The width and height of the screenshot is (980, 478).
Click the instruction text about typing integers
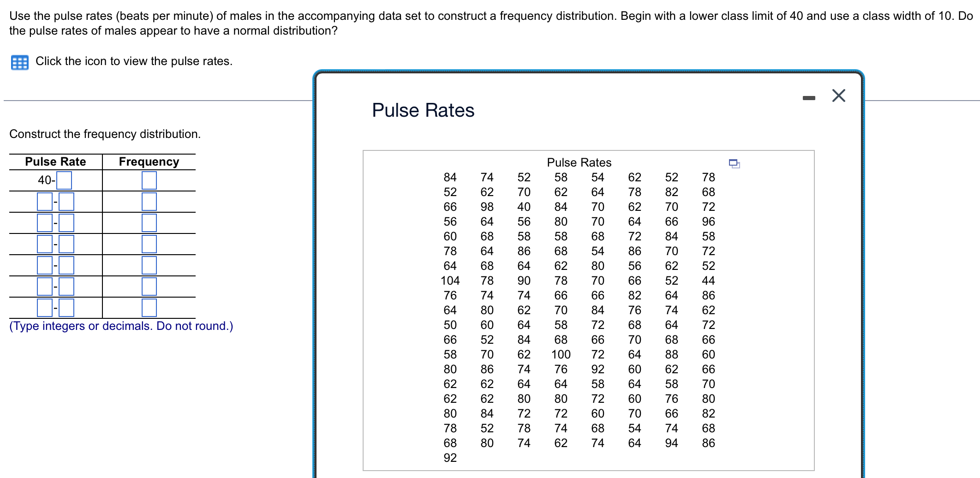(121, 326)
